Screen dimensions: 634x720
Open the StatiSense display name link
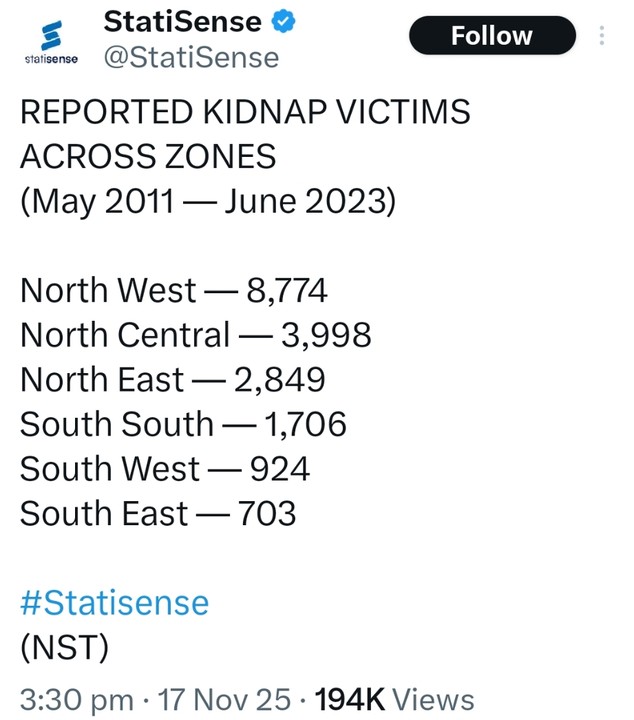(x=183, y=20)
